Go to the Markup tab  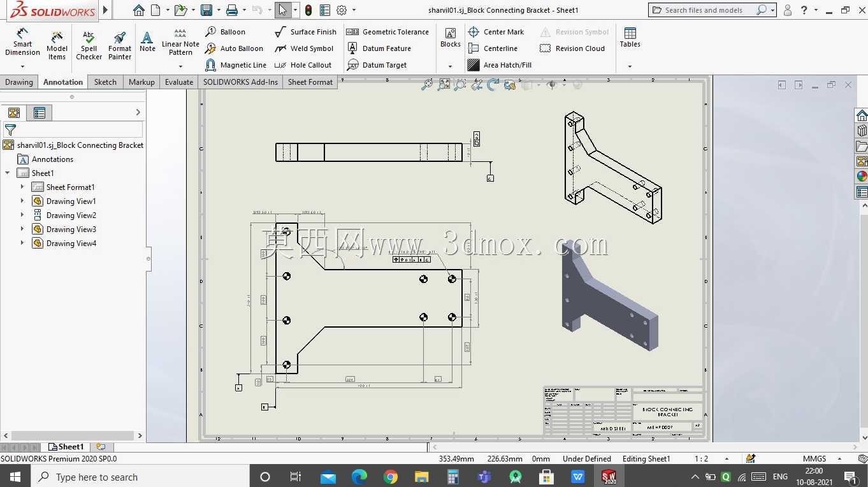point(141,82)
